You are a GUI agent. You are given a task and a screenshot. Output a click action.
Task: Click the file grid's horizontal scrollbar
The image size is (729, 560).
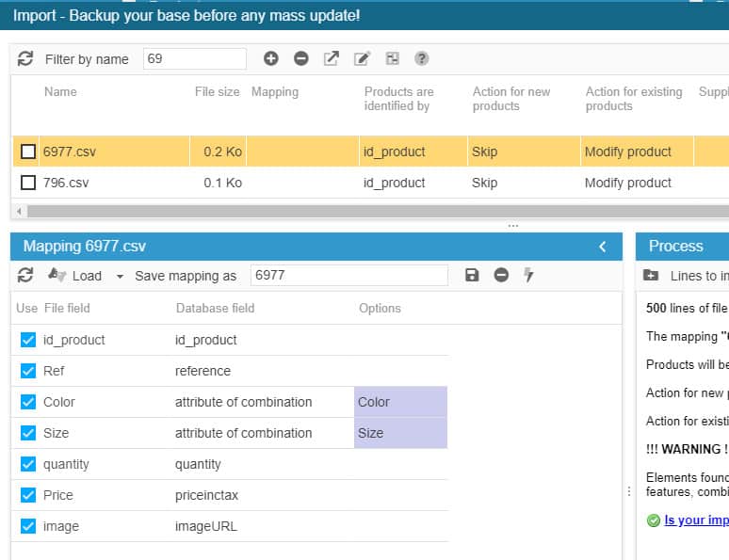(367, 211)
